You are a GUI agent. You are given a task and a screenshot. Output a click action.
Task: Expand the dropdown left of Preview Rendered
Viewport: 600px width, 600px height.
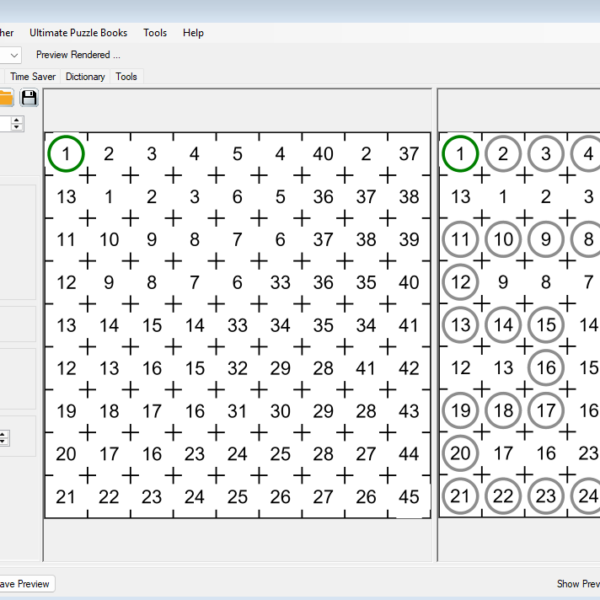pos(14,55)
